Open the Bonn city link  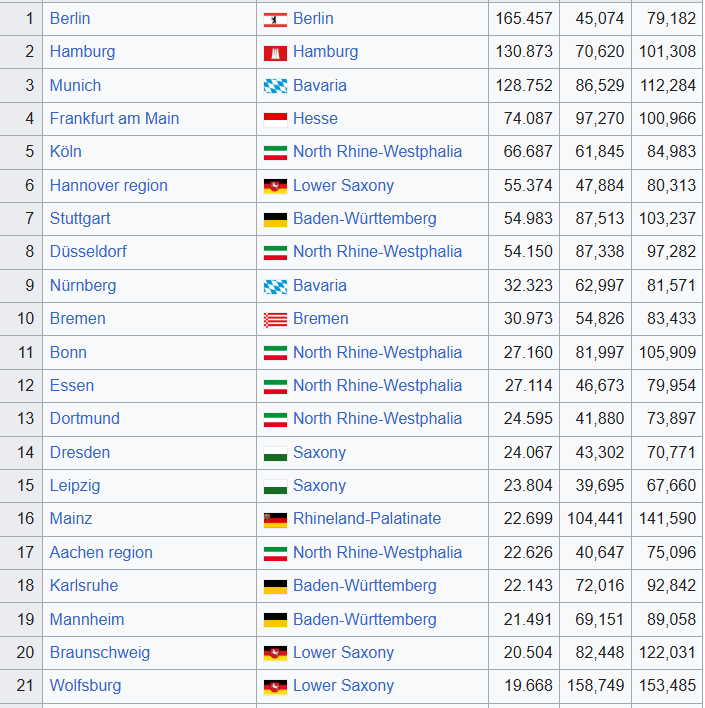(x=68, y=352)
